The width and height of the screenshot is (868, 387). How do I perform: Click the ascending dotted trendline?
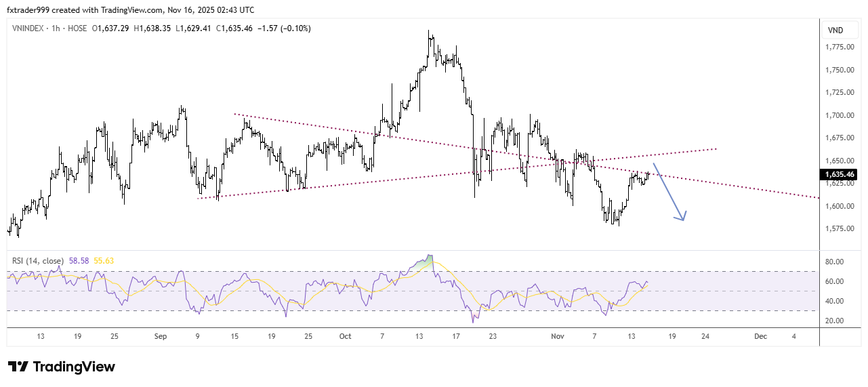339,184
